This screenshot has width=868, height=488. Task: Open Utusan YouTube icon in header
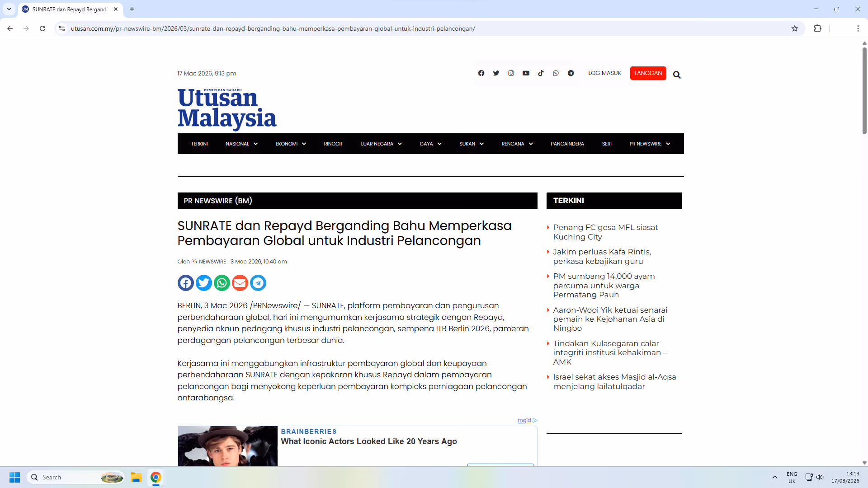[526, 73]
